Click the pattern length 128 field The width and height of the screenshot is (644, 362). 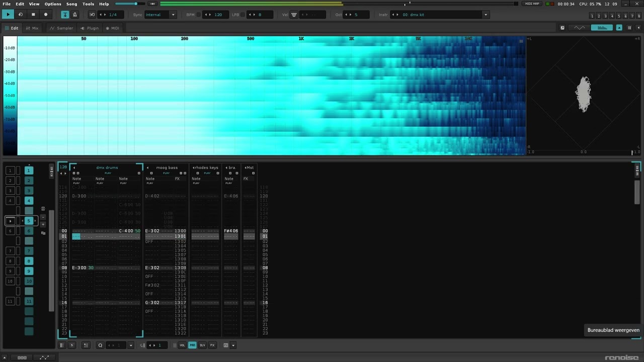coord(63,167)
